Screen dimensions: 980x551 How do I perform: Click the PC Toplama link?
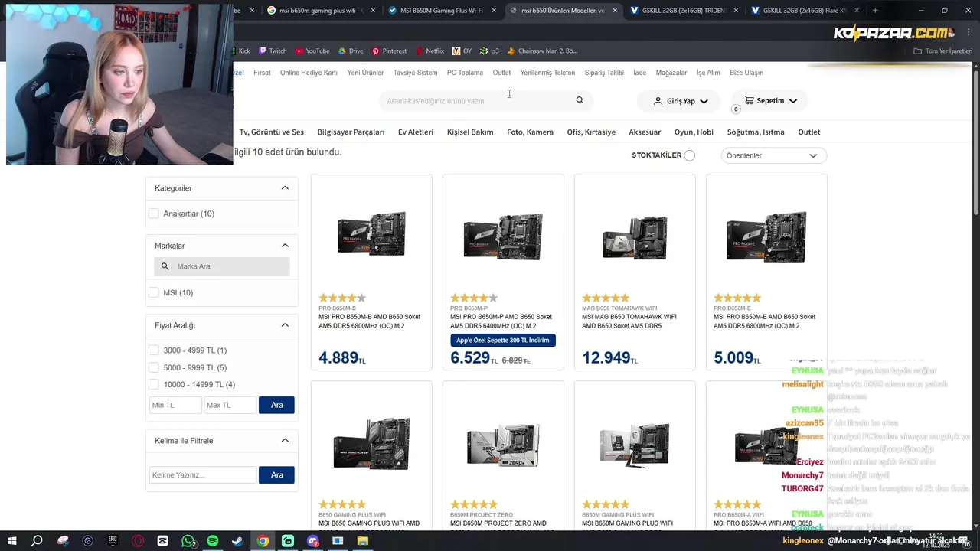point(465,73)
